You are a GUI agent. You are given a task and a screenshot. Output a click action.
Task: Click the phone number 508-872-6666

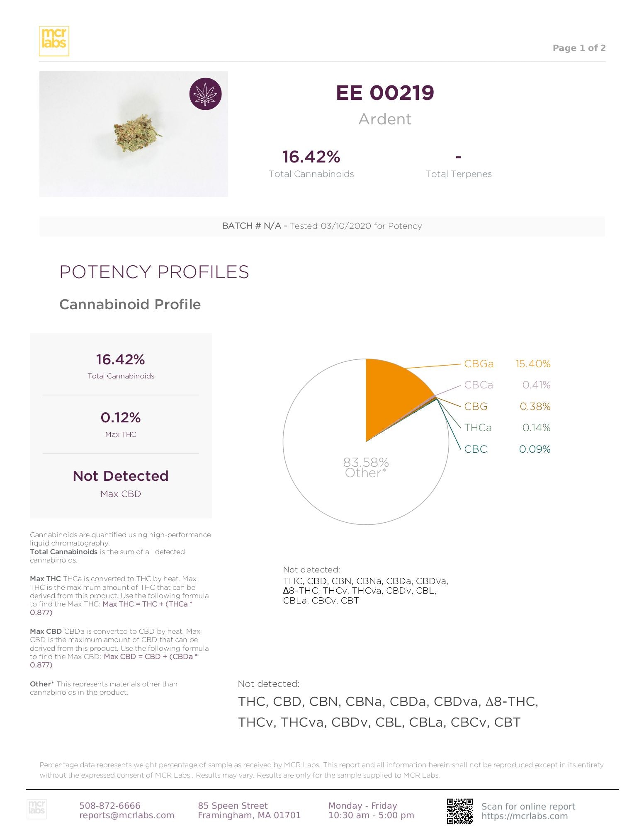tap(110, 805)
